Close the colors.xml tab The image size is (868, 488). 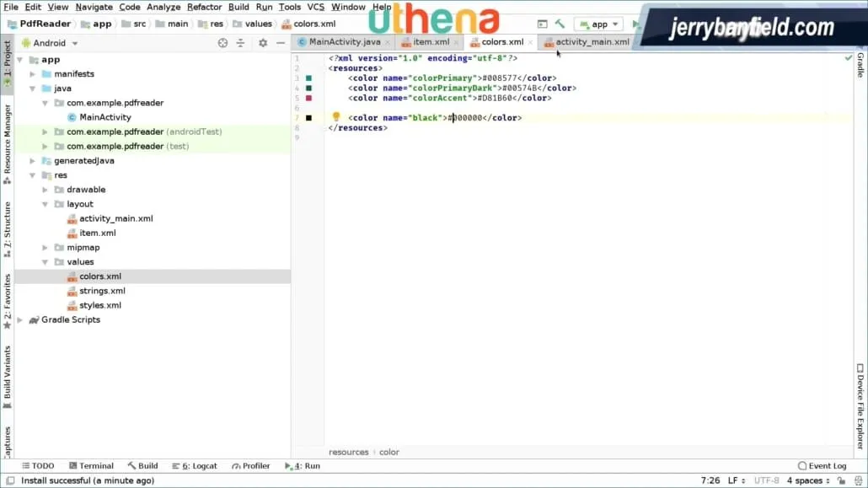coord(530,42)
